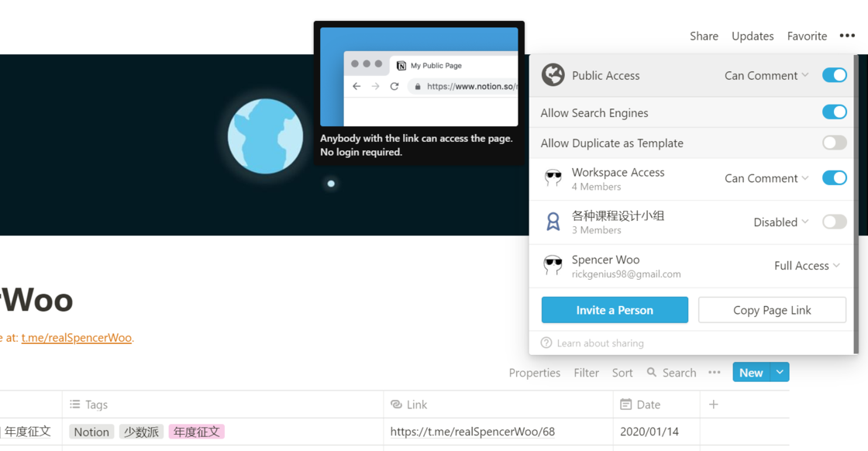Click the question mark help icon
The image size is (868, 451).
pyautogui.click(x=546, y=343)
